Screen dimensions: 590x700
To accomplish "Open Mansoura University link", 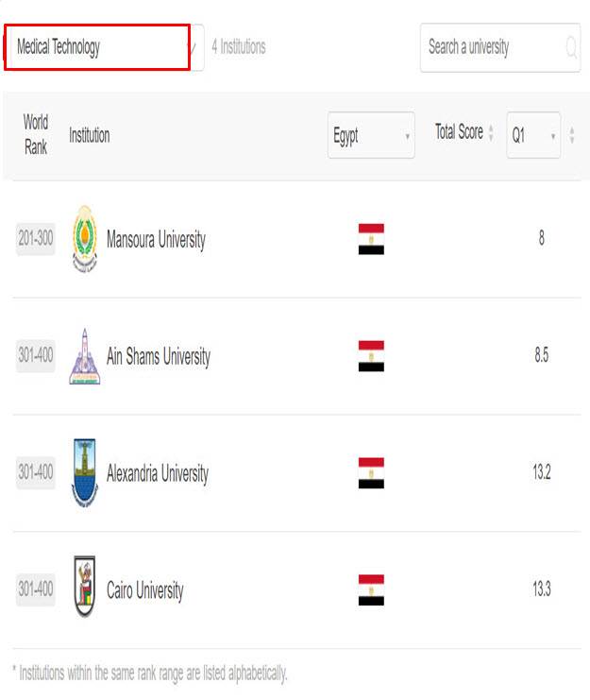I will coord(156,240).
